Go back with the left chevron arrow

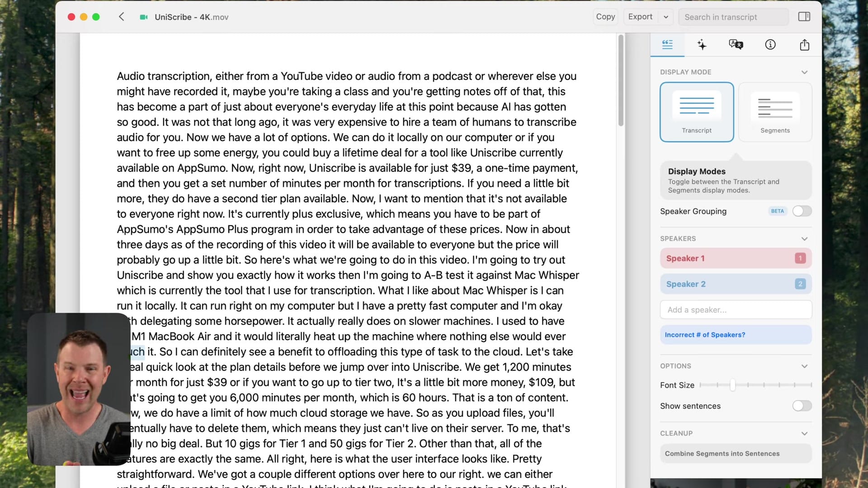pos(121,17)
